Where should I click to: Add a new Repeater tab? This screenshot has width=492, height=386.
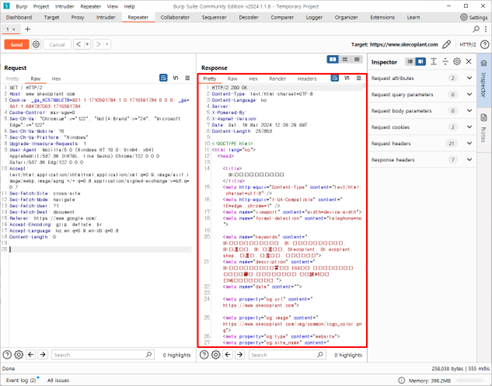[x=27, y=29]
